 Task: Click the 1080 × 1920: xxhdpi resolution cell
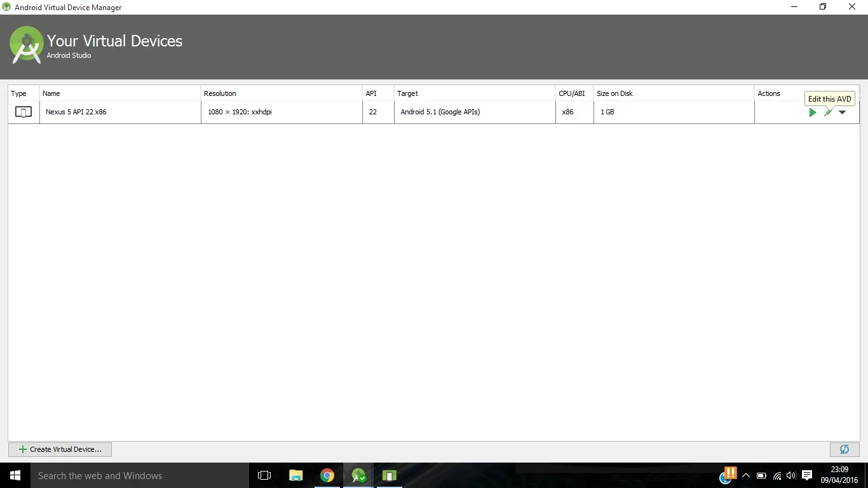pos(281,112)
